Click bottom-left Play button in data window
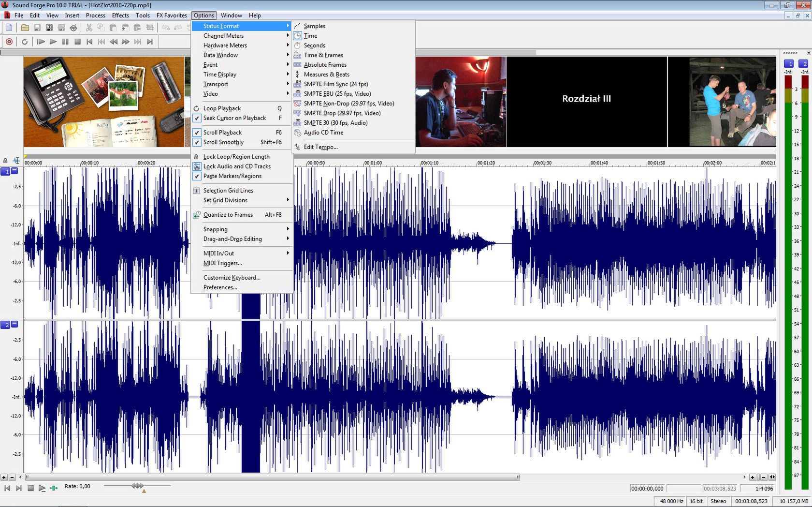The height and width of the screenshot is (507, 812). point(42,488)
